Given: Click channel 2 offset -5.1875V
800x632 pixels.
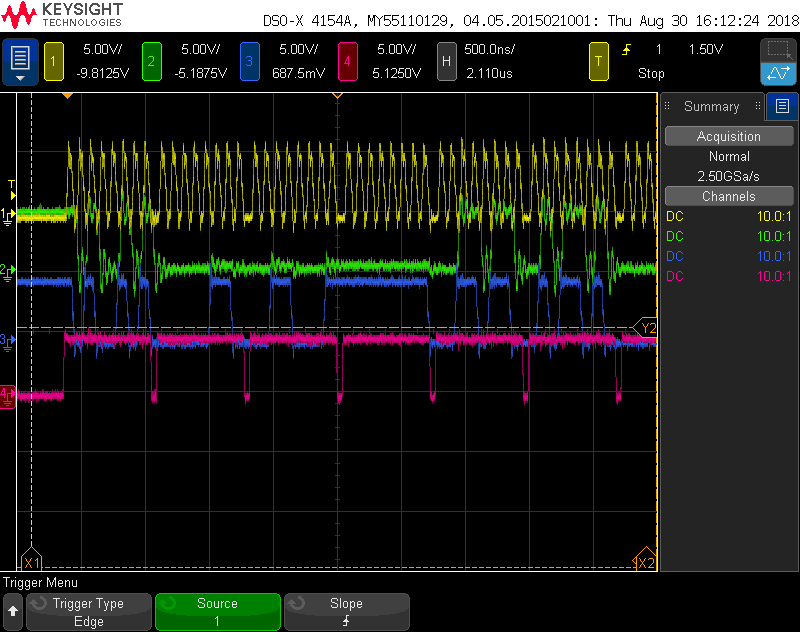Looking at the screenshot, I should coord(201,73).
